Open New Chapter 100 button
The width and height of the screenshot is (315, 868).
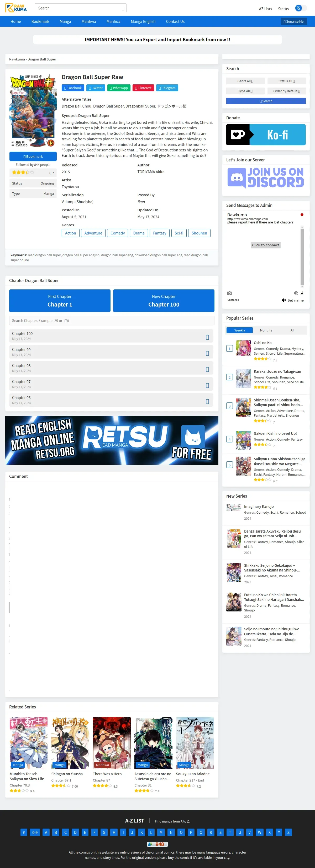click(x=164, y=300)
